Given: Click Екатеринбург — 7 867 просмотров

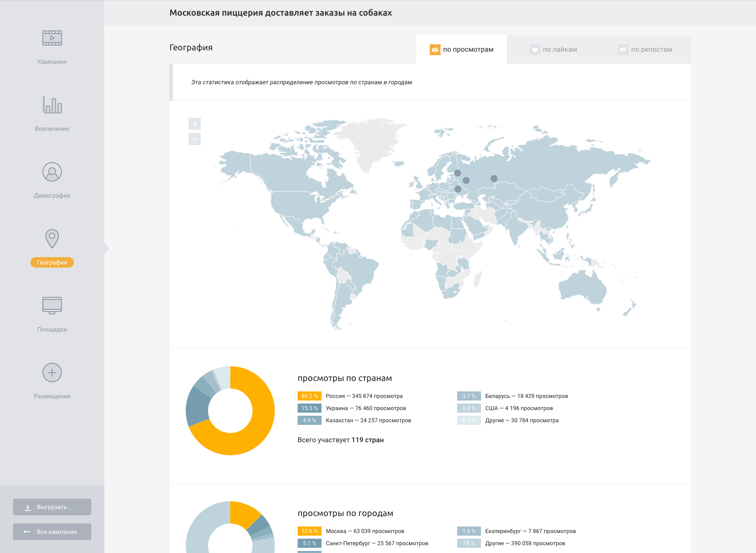Looking at the screenshot, I should pos(531,531).
